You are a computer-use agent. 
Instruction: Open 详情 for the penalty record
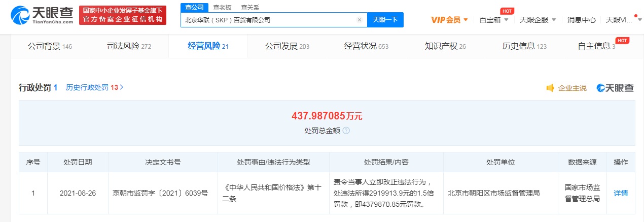pos(621,193)
